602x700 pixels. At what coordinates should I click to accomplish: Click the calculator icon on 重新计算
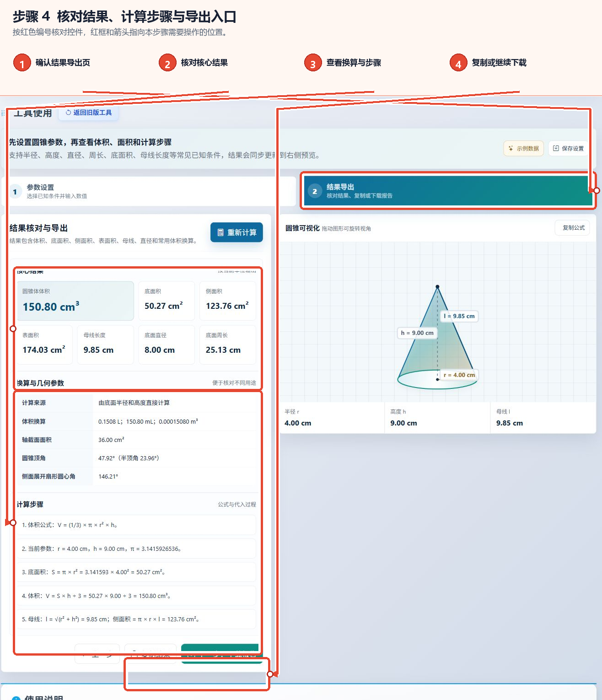[220, 232]
